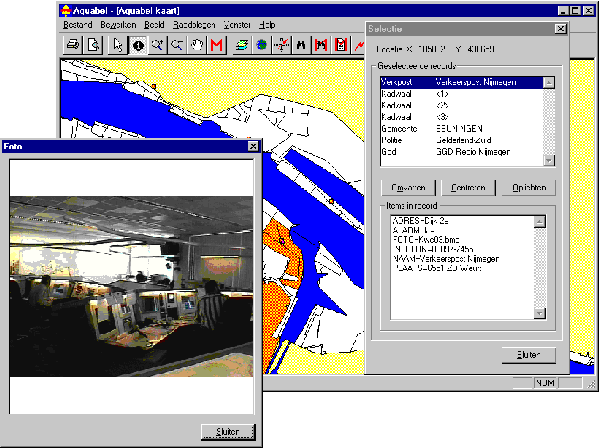This screenshot has width=599, height=448.
Task: Open the map layers stack icon
Action: click(242, 45)
